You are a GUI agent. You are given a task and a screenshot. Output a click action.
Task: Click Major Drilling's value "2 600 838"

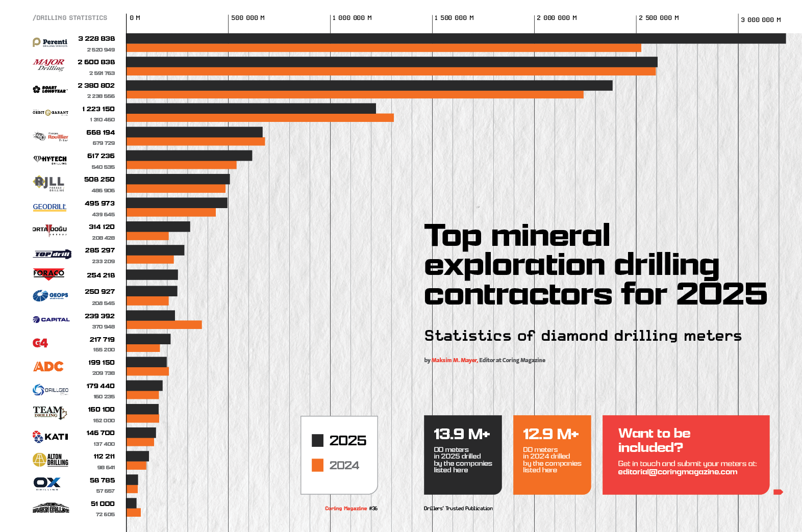pyautogui.click(x=96, y=62)
